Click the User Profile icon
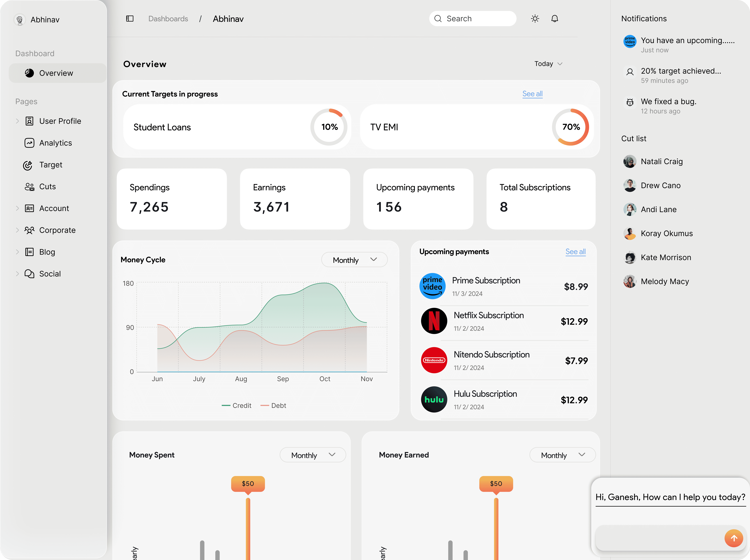The width and height of the screenshot is (750, 560). [x=29, y=121]
